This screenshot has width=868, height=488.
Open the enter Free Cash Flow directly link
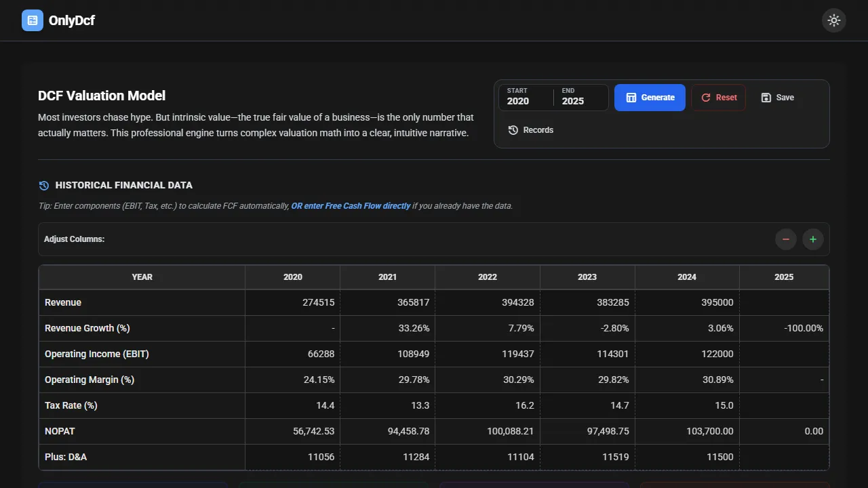click(x=351, y=205)
